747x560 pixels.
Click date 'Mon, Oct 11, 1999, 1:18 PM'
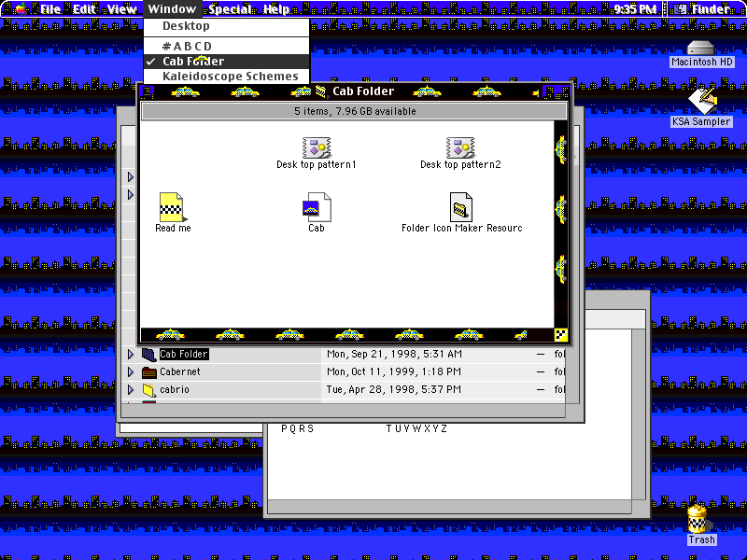click(x=393, y=371)
